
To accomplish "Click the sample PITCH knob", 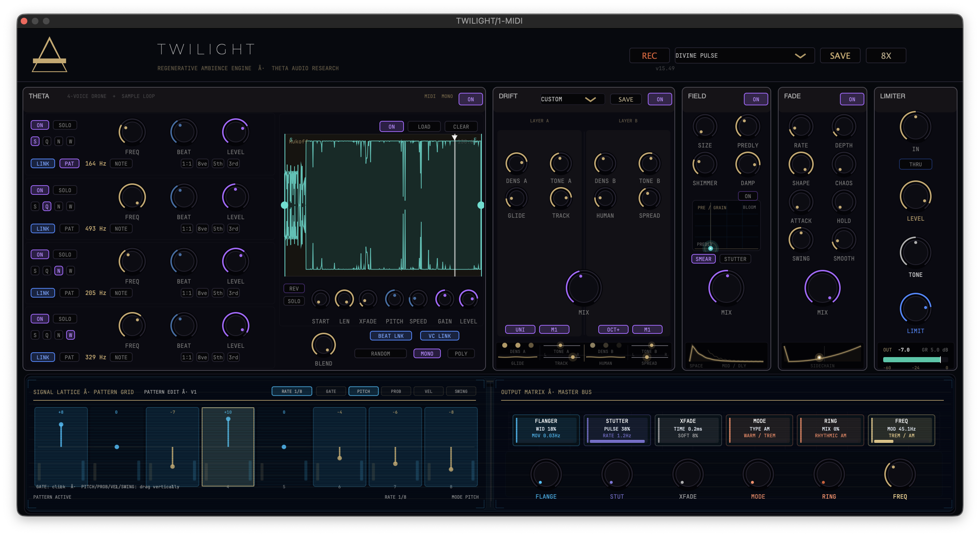I will pos(394,299).
